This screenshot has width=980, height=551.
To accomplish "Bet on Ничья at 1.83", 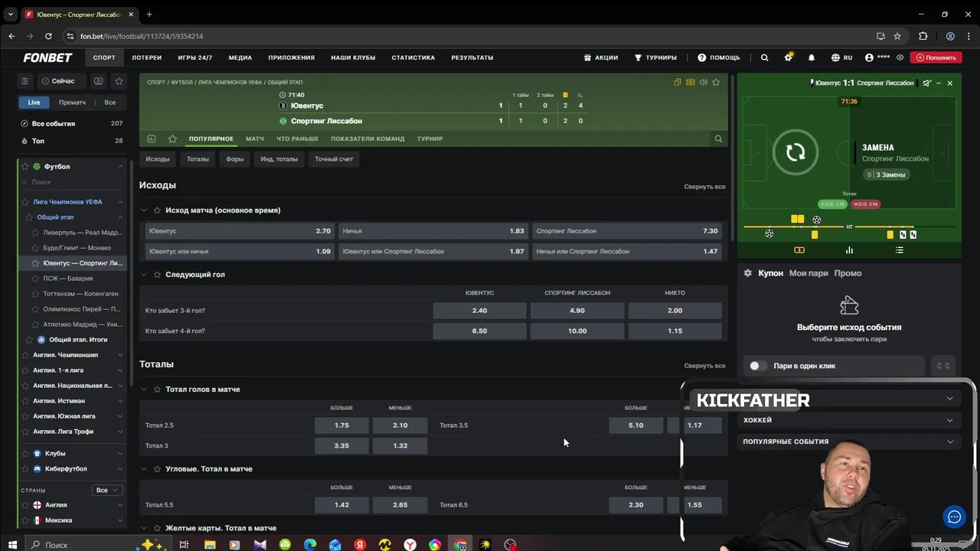I will pyautogui.click(x=433, y=231).
